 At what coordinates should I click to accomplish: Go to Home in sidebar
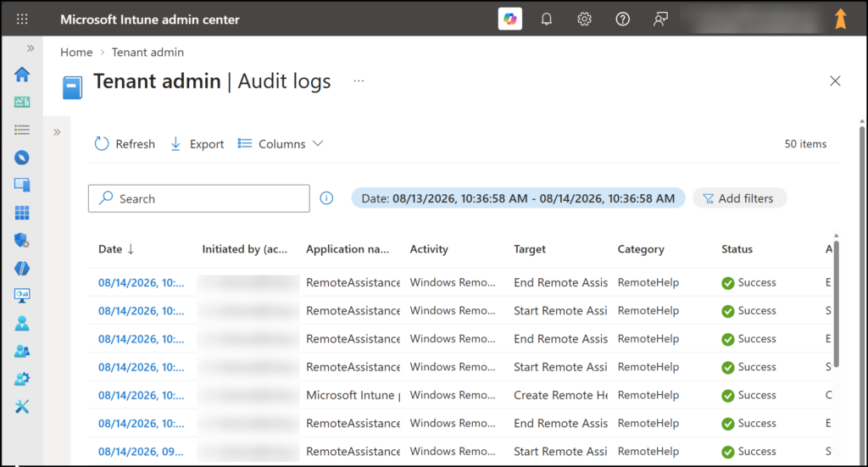click(22, 74)
